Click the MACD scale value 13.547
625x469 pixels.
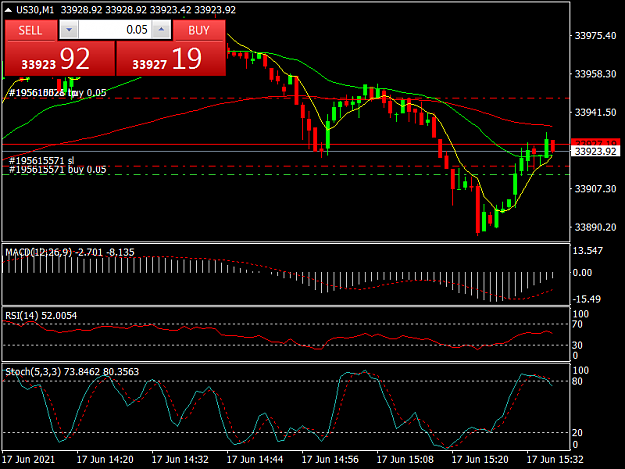(588, 251)
